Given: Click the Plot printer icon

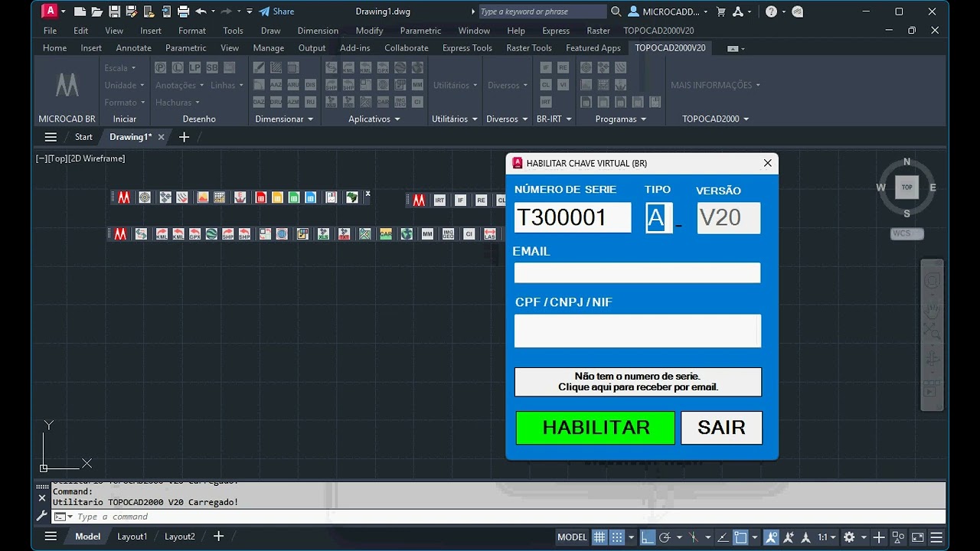Looking at the screenshot, I should tap(183, 11).
